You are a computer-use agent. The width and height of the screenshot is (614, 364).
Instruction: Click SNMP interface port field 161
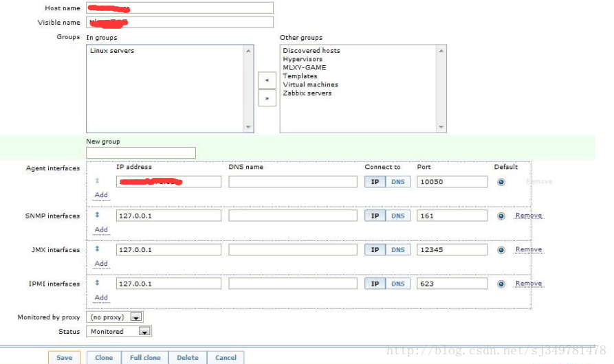[452, 216]
